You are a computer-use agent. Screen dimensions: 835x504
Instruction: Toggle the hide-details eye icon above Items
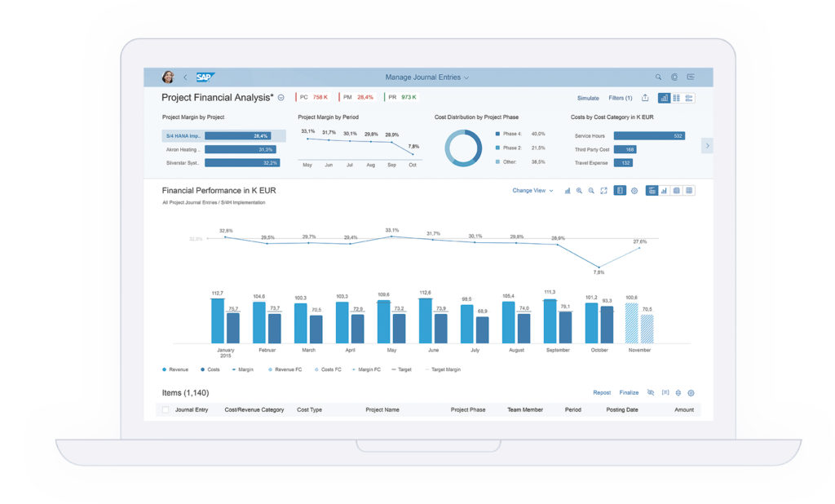click(x=650, y=392)
